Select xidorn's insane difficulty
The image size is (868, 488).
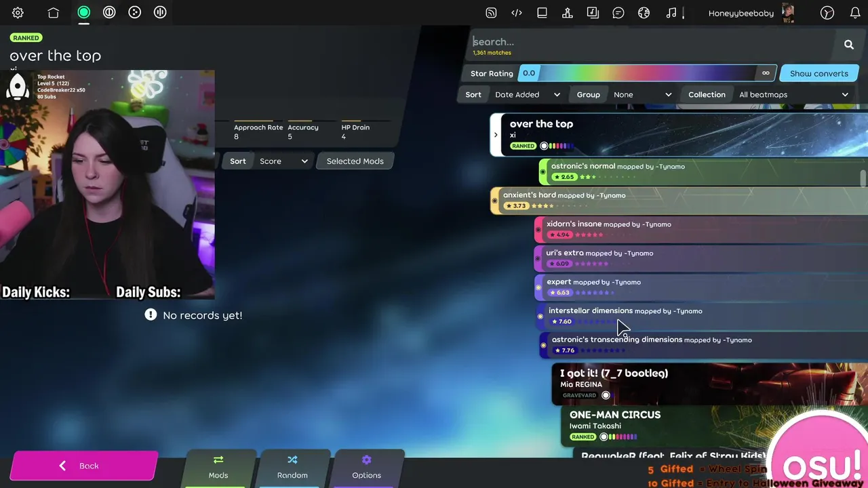point(701,230)
